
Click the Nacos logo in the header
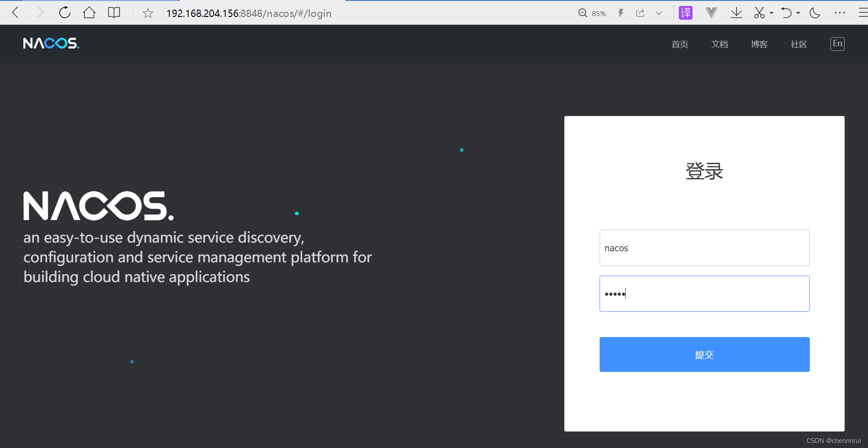(x=51, y=44)
